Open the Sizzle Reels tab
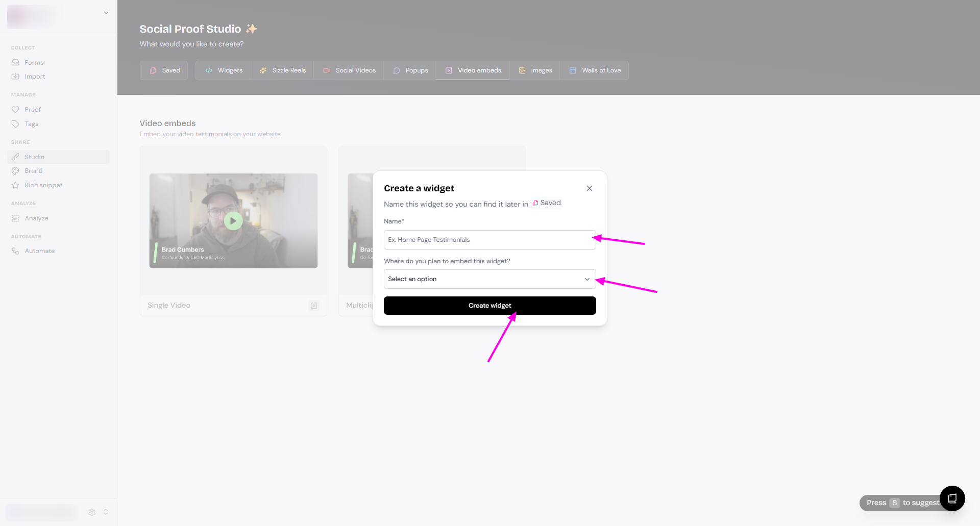The image size is (980, 526). 282,70
